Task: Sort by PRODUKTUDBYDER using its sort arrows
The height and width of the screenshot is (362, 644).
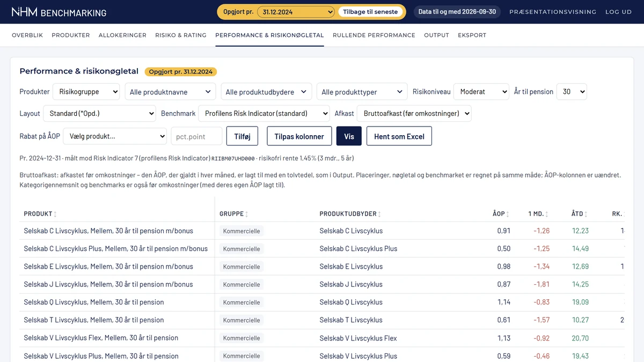Action: [x=379, y=214]
